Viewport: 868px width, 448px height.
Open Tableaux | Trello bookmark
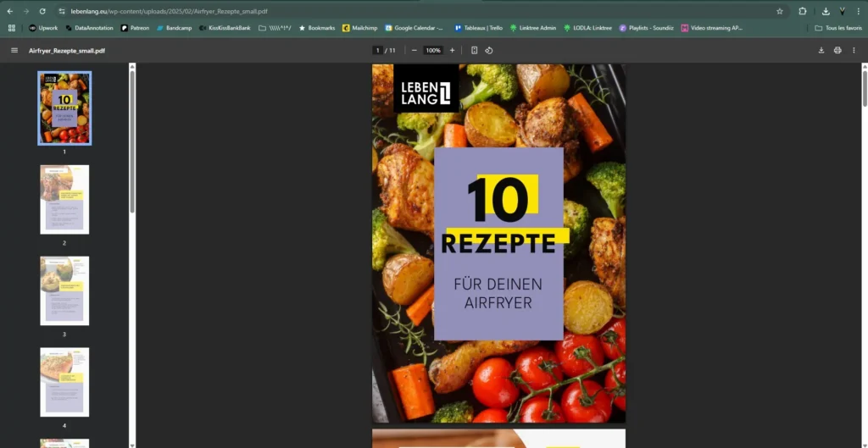[478, 28]
